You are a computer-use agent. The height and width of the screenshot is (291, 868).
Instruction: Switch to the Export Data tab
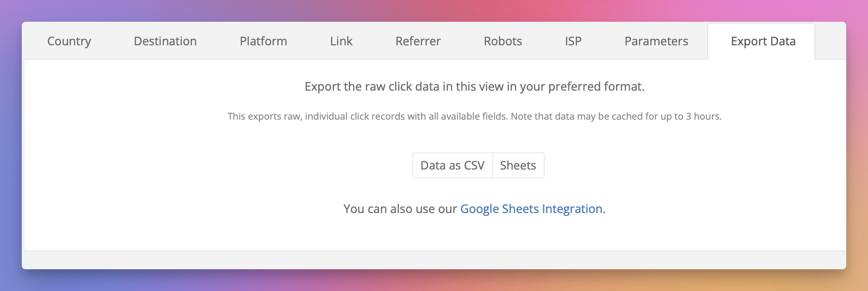[763, 41]
